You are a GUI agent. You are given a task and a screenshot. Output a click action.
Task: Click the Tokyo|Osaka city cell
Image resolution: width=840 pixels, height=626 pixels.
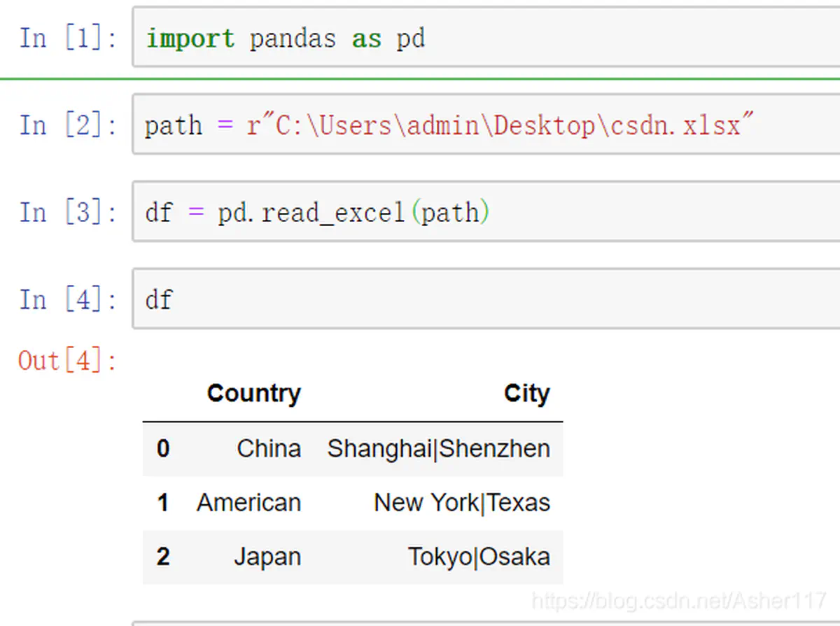pyautogui.click(x=479, y=557)
